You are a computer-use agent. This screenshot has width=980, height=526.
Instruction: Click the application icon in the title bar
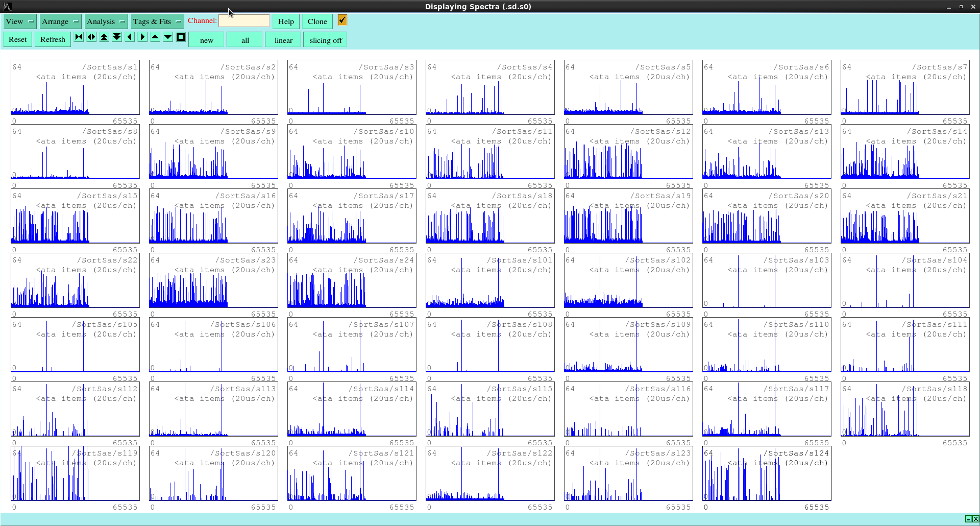7,7
